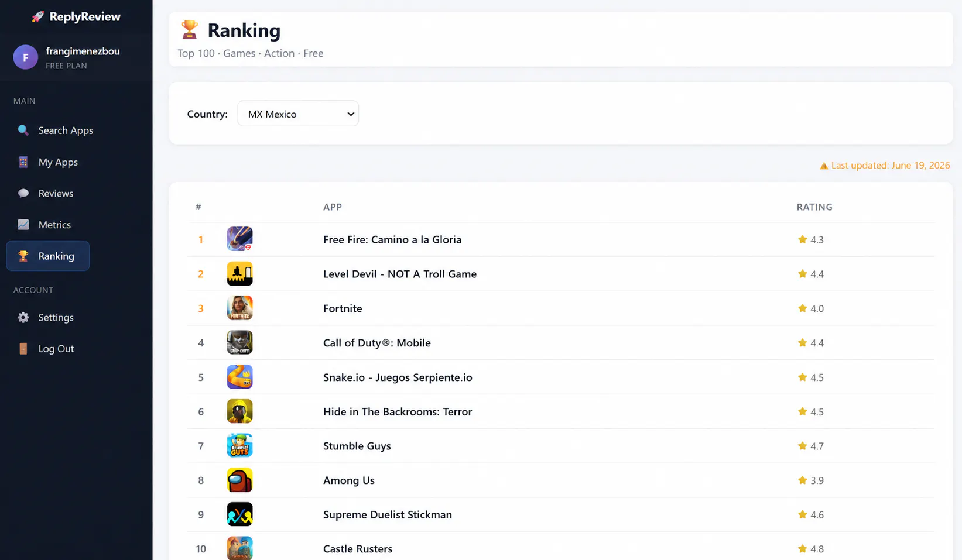
Task: Click the Ranking trophy icon in sidebar
Action: pyautogui.click(x=23, y=256)
